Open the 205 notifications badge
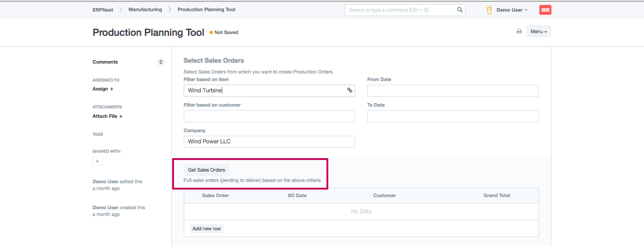This screenshot has width=644, height=246. tap(545, 10)
